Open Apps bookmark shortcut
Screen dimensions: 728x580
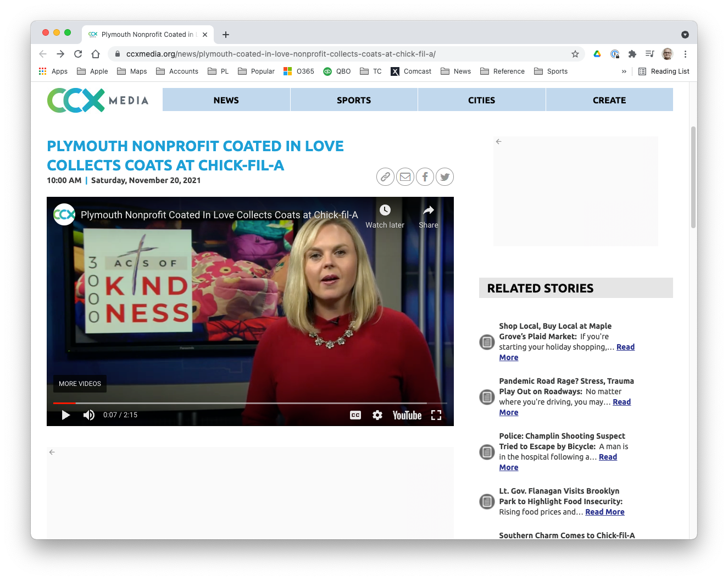pos(53,71)
